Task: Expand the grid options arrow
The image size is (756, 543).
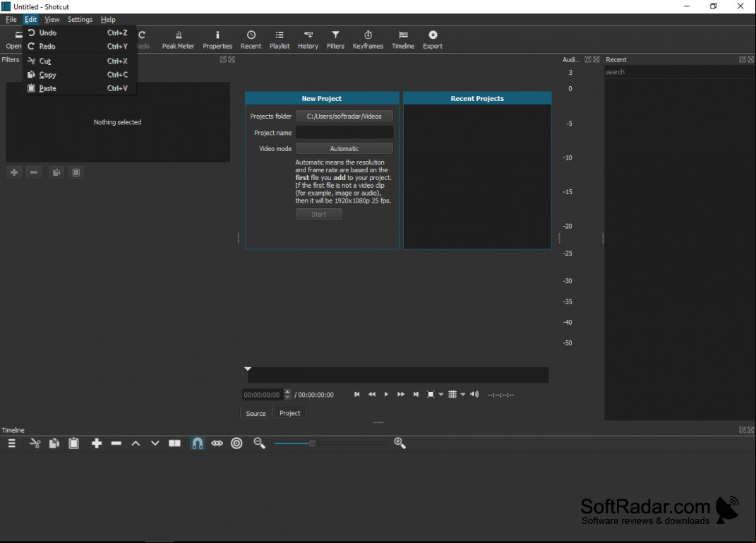Action: 463,395
